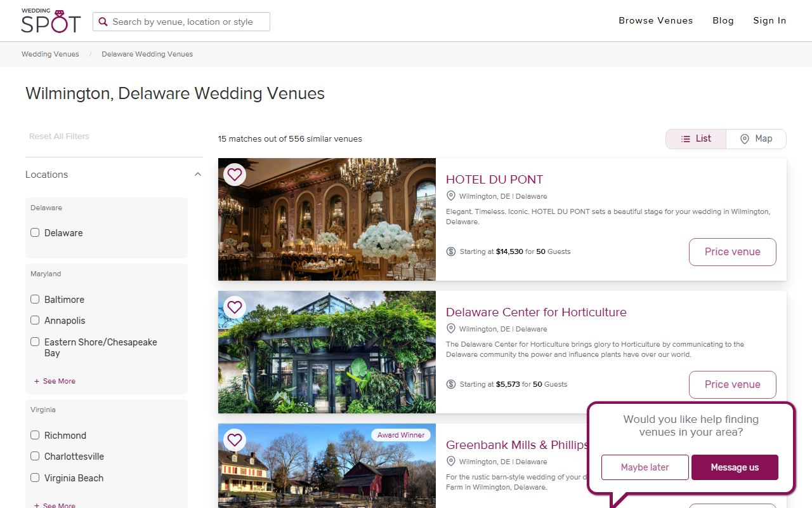Screen dimensions: 812x508
Task: Tick the Delaware location checkbox
Action: 35,232
